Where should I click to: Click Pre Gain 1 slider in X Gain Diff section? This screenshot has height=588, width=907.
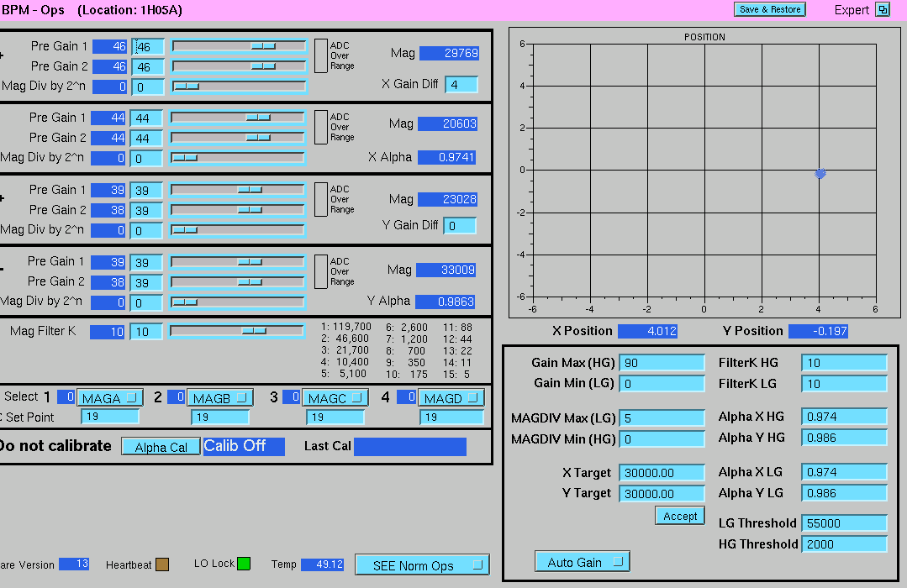[239, 46]
